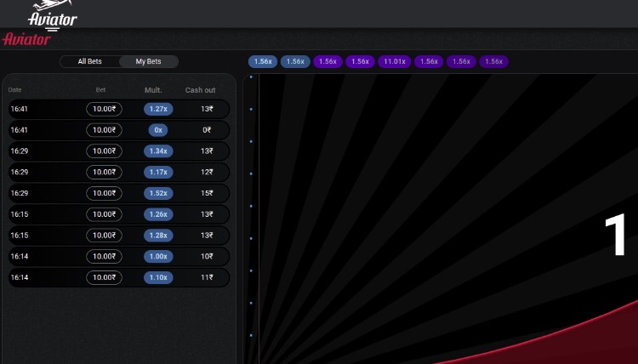The width and height of the screenshot is (638, 364).
Task: Click the 16:15 time in the 1.28x row
Action: coord(19,236)
